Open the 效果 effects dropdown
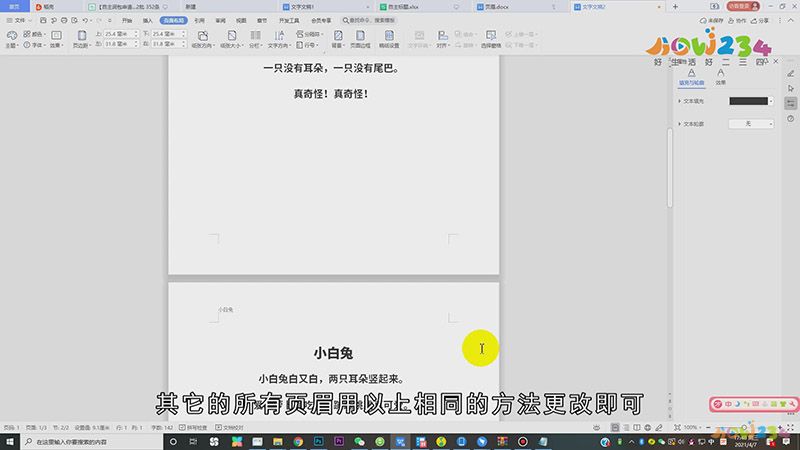This screenshot has width=800, height=450. pyautogui.click(x=57, y=39)
